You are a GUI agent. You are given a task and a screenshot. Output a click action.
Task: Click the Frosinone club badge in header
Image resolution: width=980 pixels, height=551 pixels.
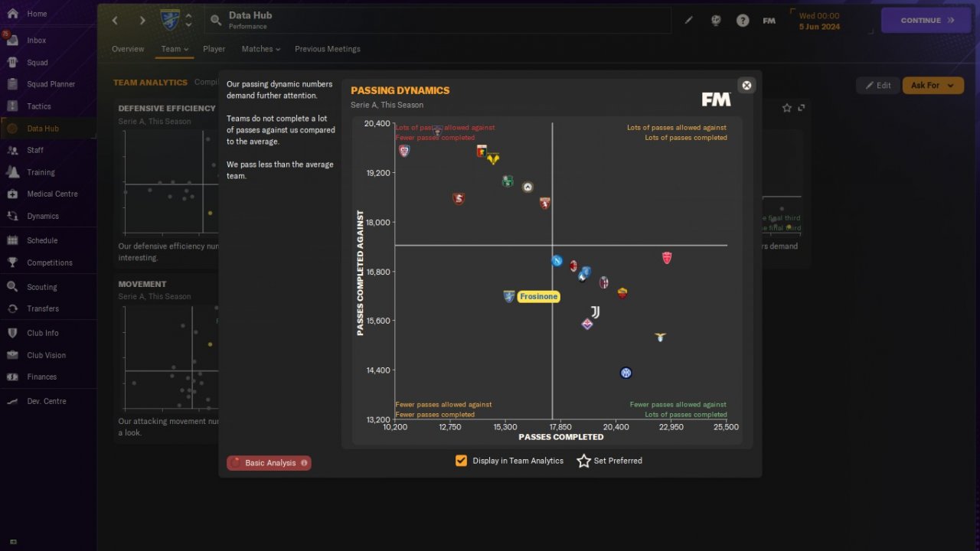pyautogui.click(x=170, y=21)
